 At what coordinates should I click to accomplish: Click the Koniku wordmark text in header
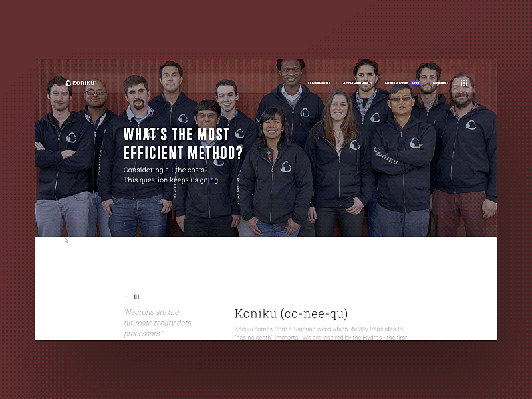84,83
